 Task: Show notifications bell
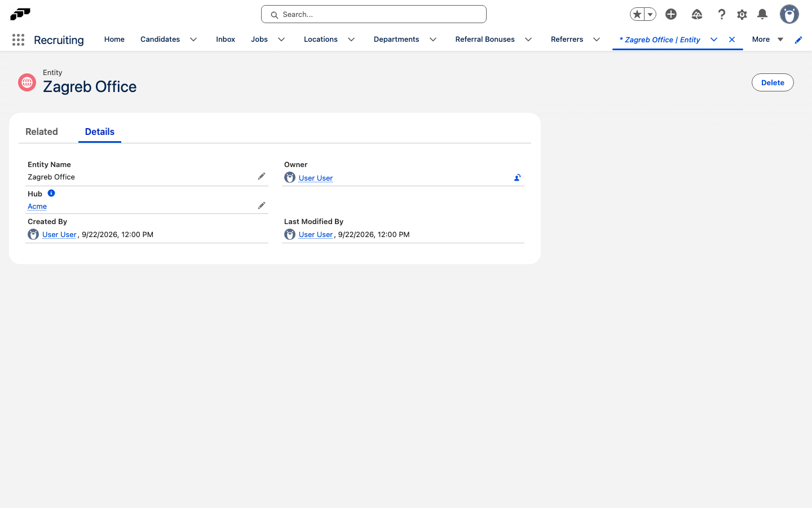[762, 14]
